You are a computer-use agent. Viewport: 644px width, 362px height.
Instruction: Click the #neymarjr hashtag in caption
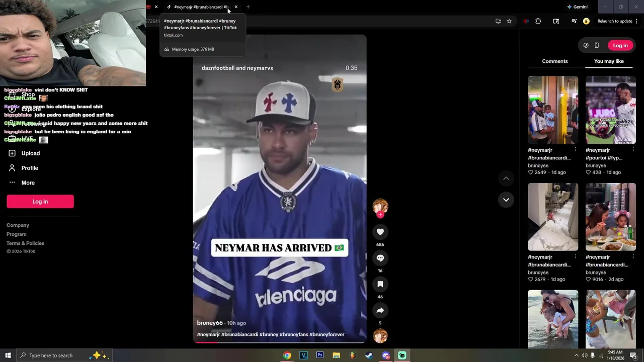click(208, 334)
